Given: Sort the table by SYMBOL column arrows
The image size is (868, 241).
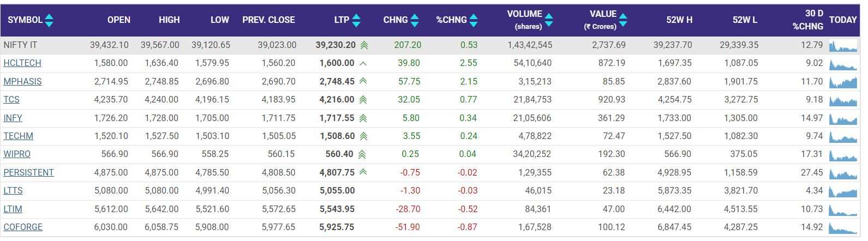Looking at the screenshot, I should pyautogui.click(x=49, y=20).
